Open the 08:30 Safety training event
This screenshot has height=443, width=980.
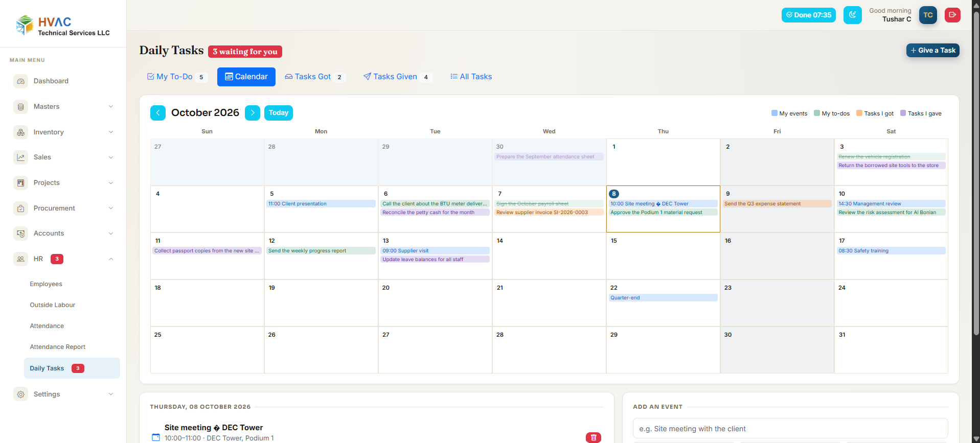pos(891,251)
